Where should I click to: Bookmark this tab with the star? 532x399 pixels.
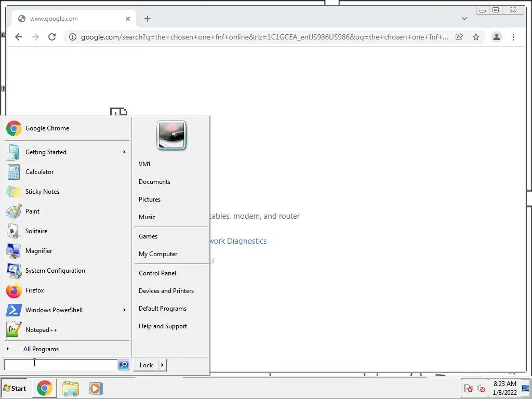click(x=476, y=37)
